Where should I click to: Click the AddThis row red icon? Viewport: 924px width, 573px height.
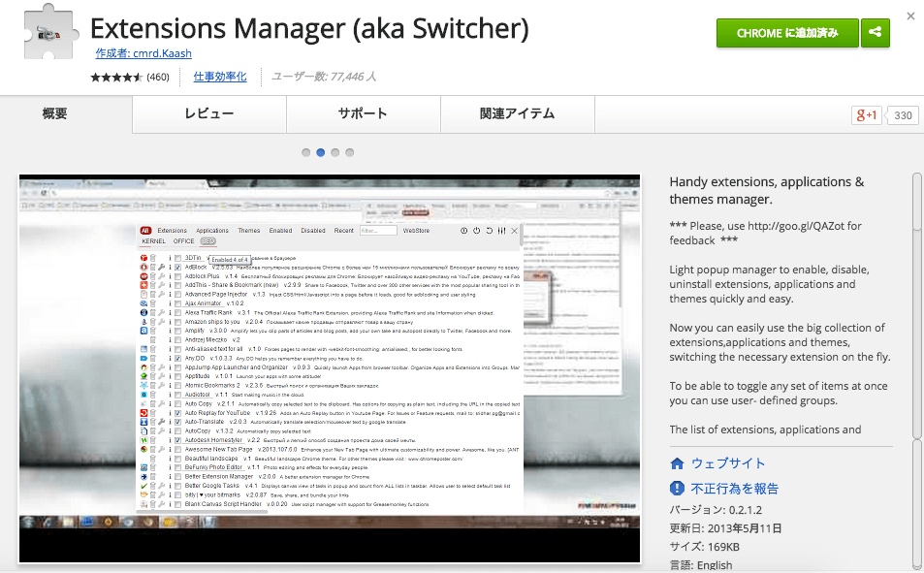[143, 285]
